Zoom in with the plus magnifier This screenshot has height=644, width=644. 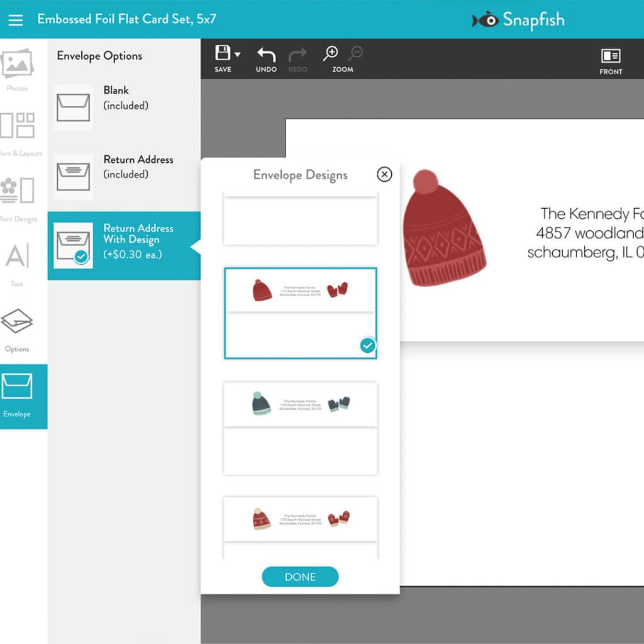tap(330, 54)
